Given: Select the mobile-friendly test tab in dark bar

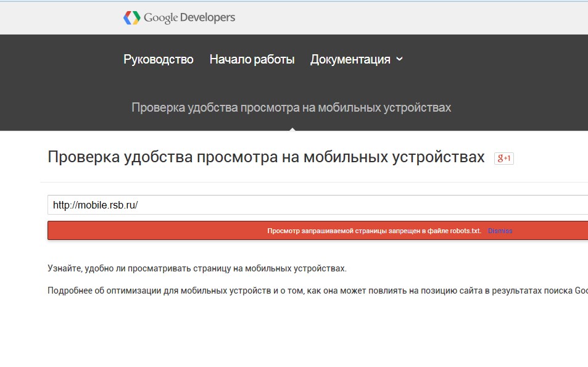Looking at the screenshot, I should (x=291, y=108).
